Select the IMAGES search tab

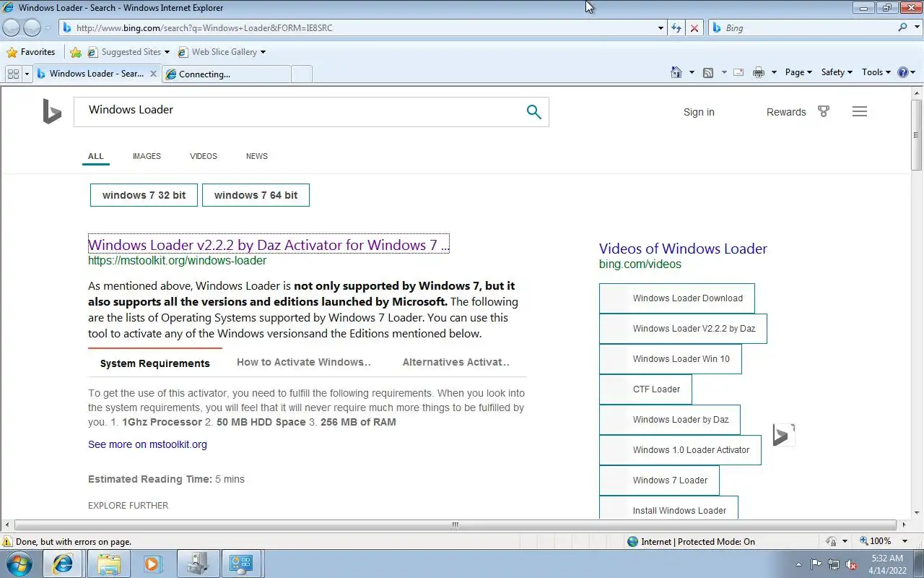point(147,156)
